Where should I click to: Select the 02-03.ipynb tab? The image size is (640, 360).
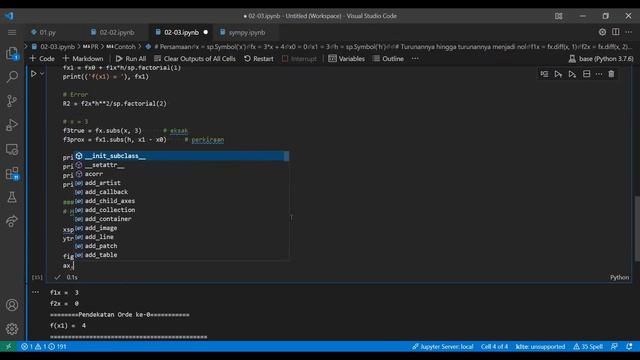click(x=181, y=32)
